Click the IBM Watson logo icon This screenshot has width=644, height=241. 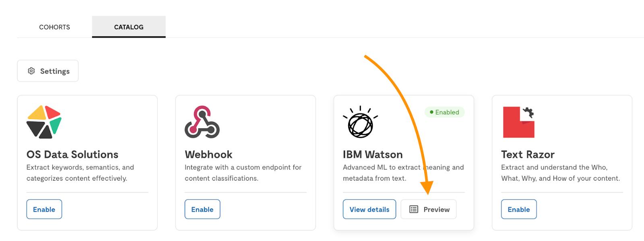360,122
